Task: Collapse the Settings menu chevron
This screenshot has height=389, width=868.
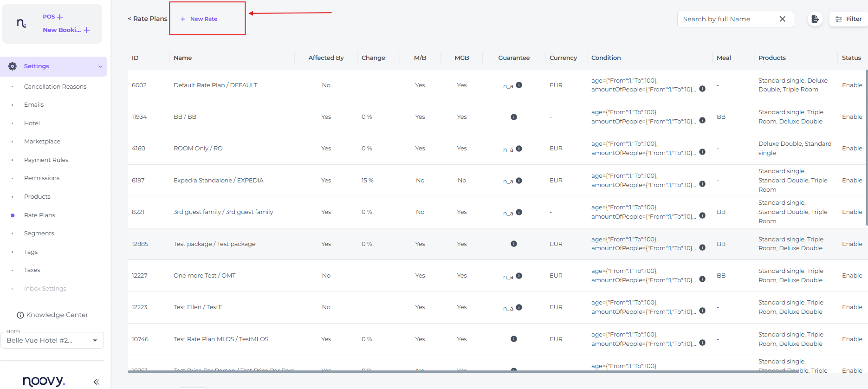Action: point(100,66)
